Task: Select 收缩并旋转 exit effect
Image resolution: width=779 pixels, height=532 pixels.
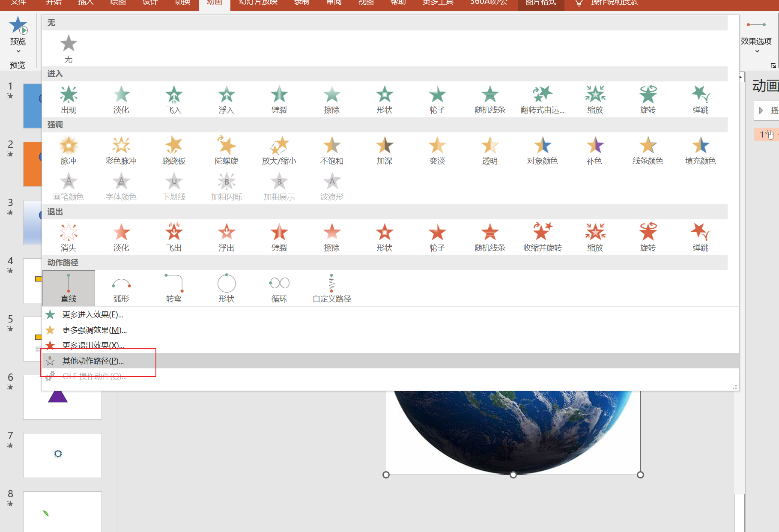Action: (x=543, y=237)
